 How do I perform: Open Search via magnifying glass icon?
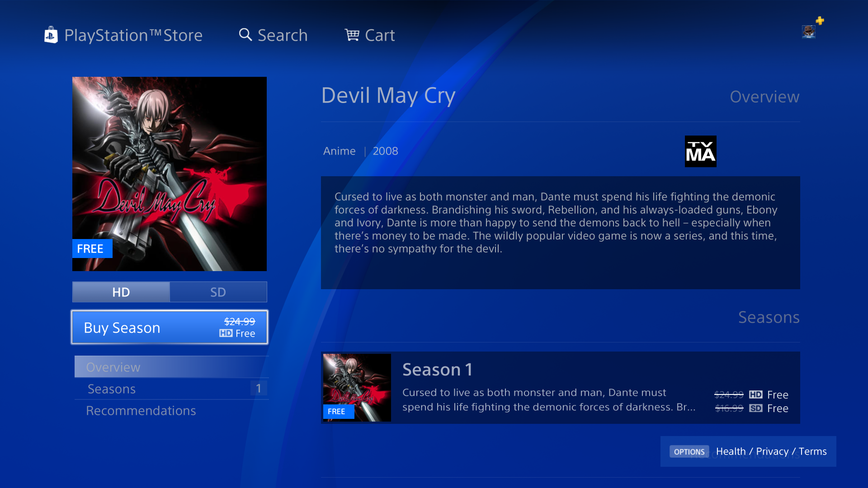pos(245,35)
